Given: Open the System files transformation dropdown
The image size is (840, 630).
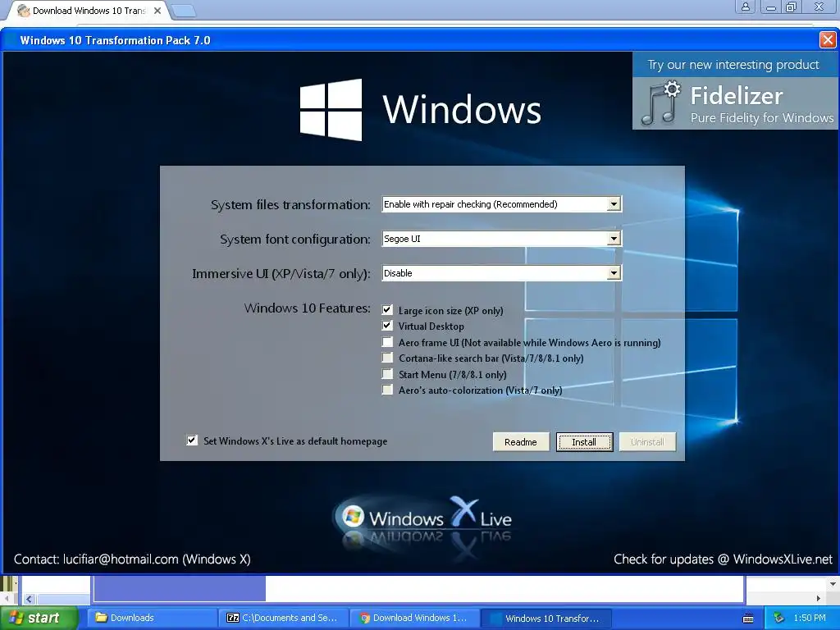Looking at the screenshot, I should coord(501,204).
